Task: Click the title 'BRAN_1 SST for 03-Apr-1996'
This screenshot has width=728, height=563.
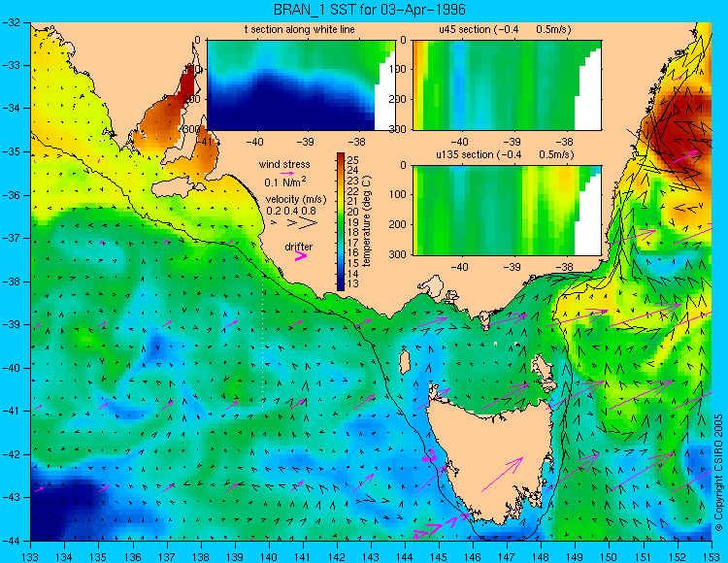Action: 369,10
